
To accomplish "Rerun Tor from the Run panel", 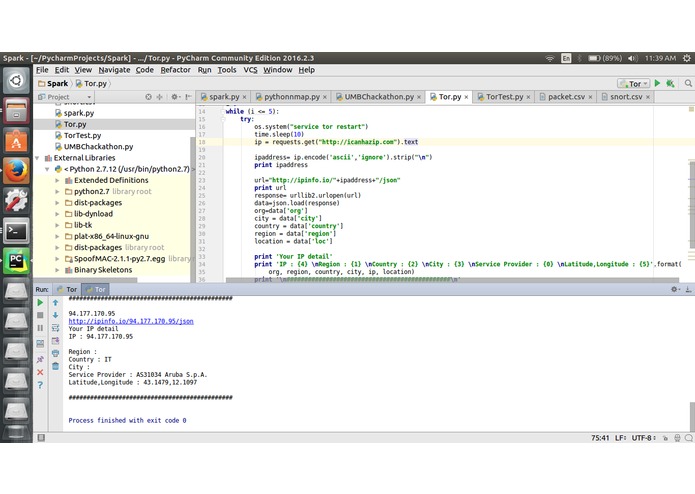I will click(40, 303).
